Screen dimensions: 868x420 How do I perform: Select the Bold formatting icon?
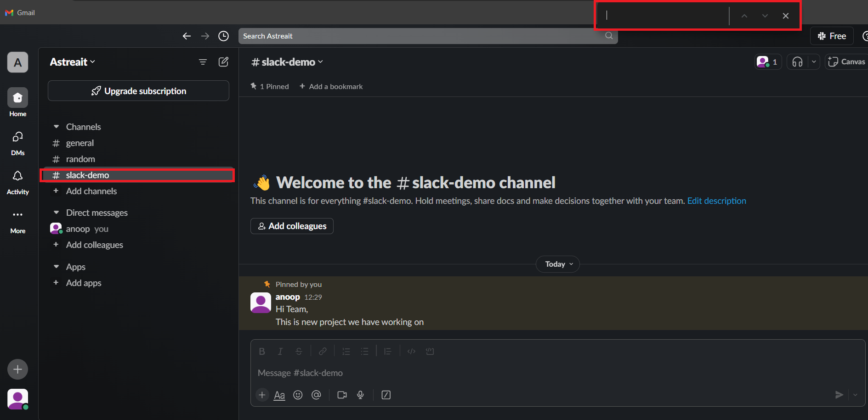261,351
